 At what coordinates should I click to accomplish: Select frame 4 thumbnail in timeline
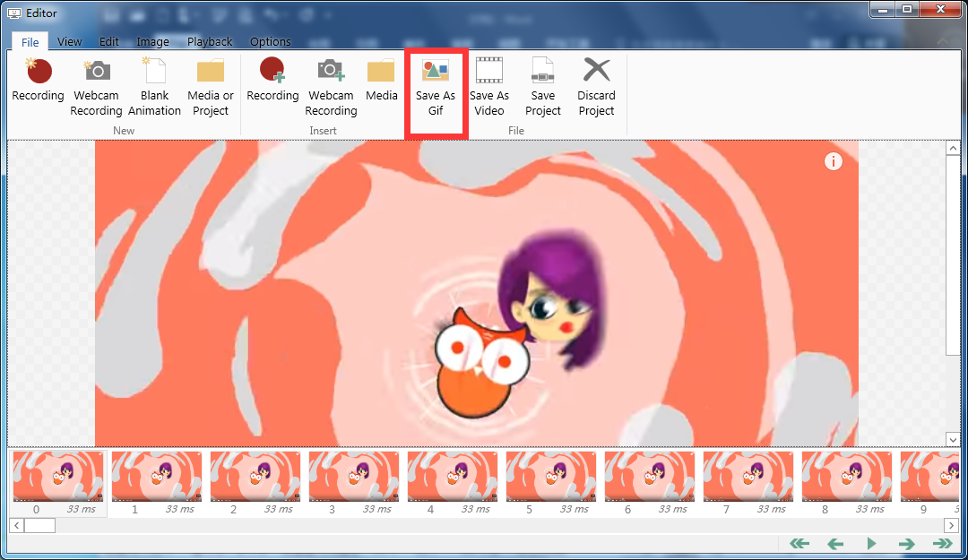click(453, 476)
